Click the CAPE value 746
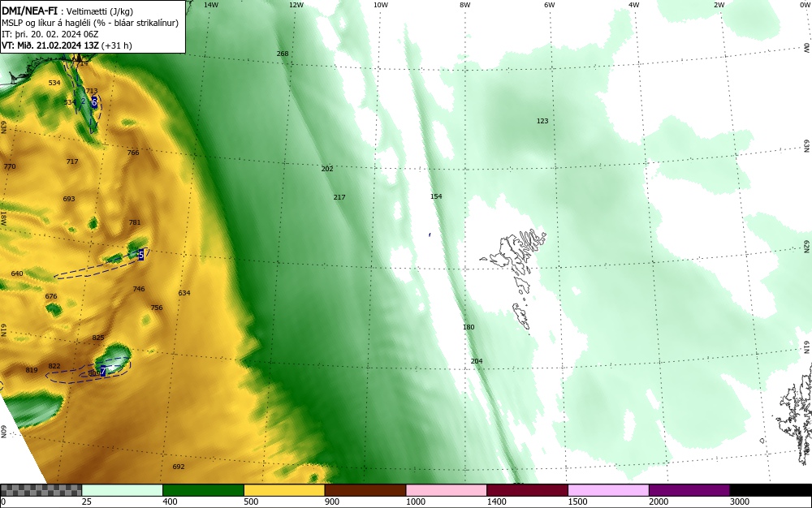Viewport: 812px width, 508px height. (139, 289)
